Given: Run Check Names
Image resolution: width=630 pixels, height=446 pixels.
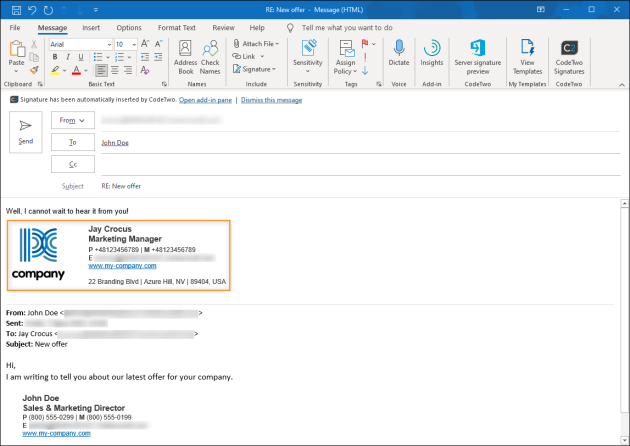Looking at the screenshot, I should 210,57.
